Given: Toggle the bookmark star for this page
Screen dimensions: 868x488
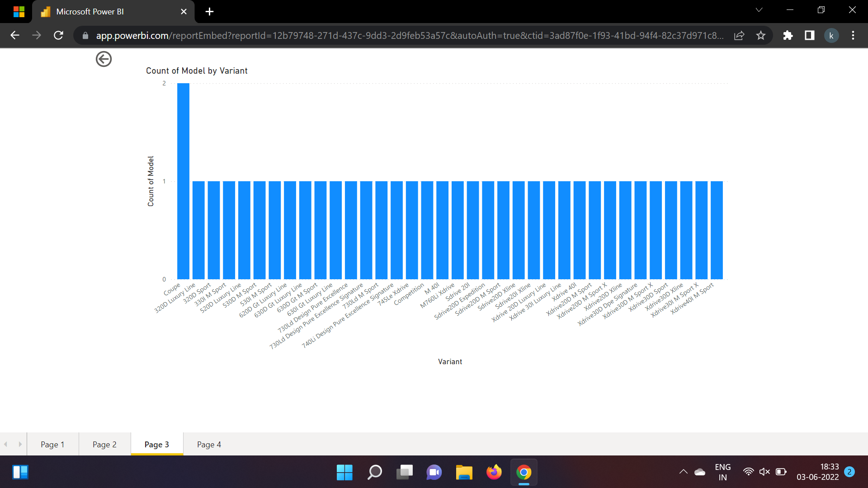Looking at the screenshot, I should point(761,35).
